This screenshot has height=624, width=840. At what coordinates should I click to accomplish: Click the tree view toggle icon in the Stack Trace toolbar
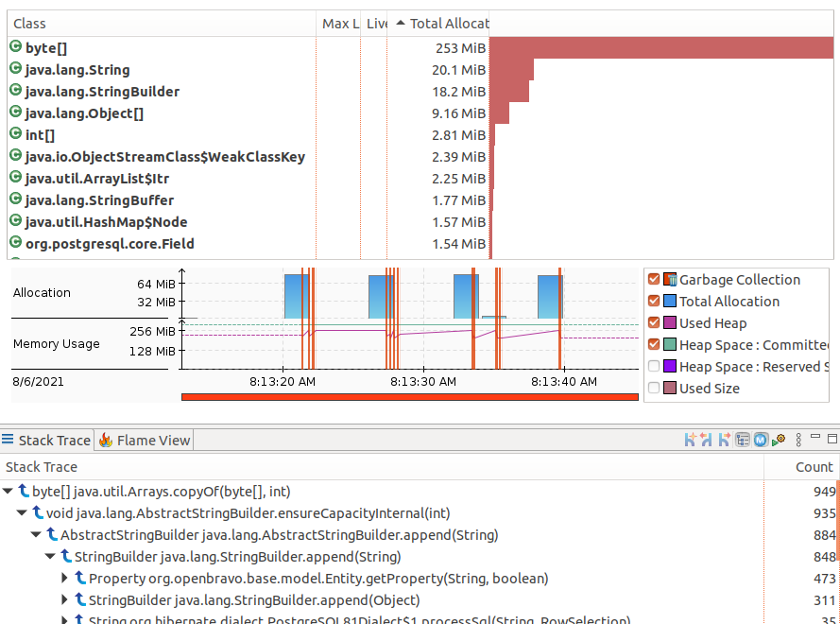click(744, 440)
